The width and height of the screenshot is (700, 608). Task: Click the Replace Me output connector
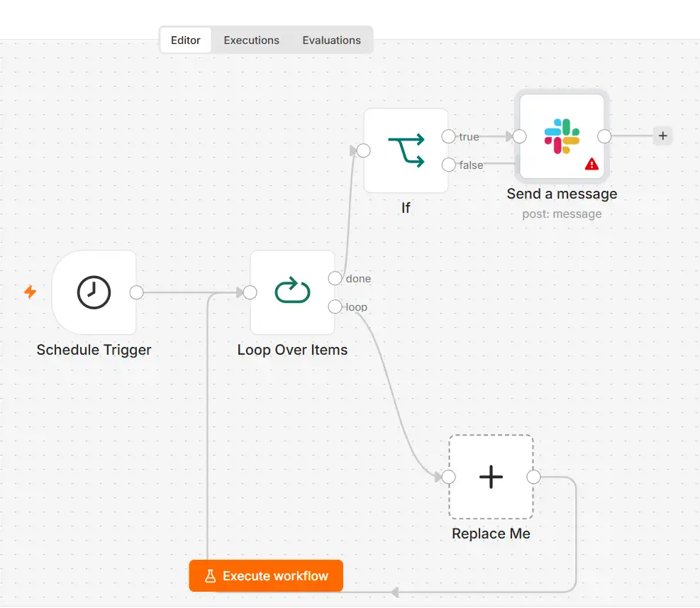533,477
